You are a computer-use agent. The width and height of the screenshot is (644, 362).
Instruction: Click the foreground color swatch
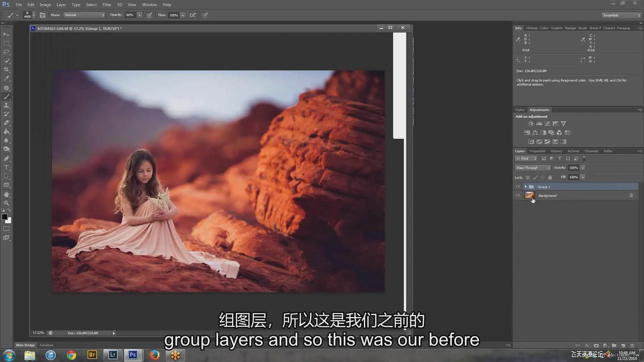coord(5,217)
